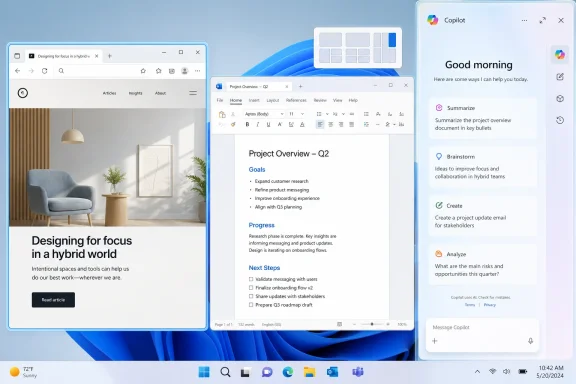Toggle Bold formatting in Word ribbon
This screenshot has height=384, width=576.
tap(247, 125)
